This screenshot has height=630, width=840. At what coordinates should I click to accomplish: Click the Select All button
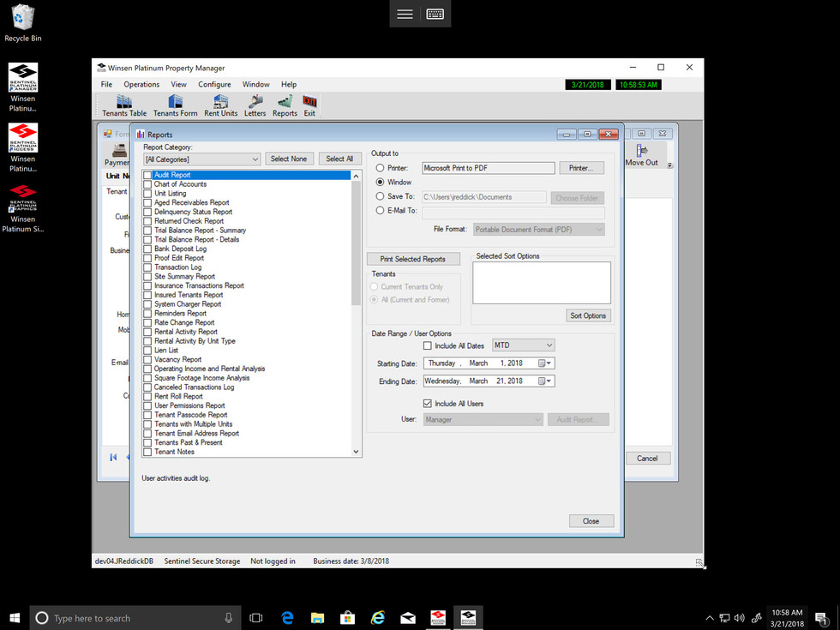point(339,159)
